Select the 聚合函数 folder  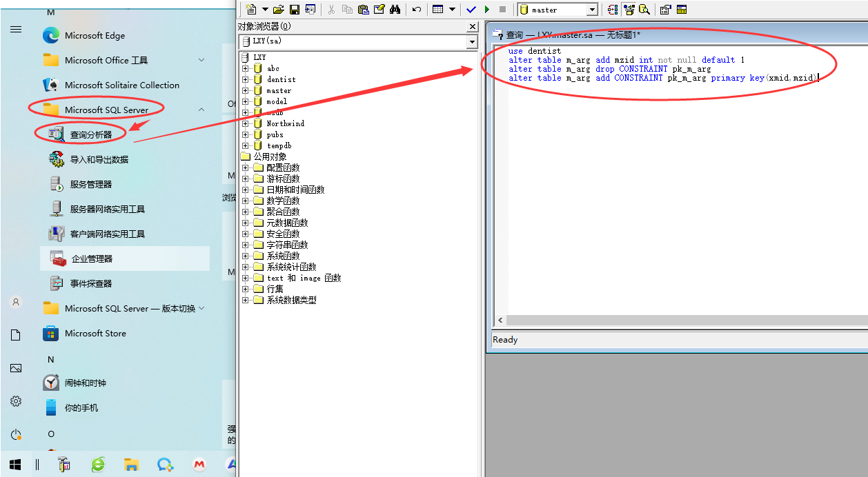[x=283, y=212]
